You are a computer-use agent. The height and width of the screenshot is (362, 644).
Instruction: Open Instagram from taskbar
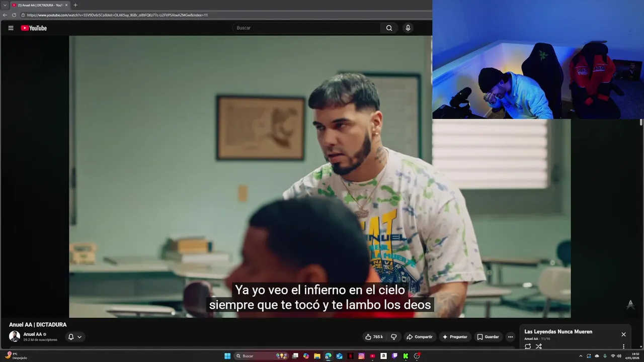point(361,356)
